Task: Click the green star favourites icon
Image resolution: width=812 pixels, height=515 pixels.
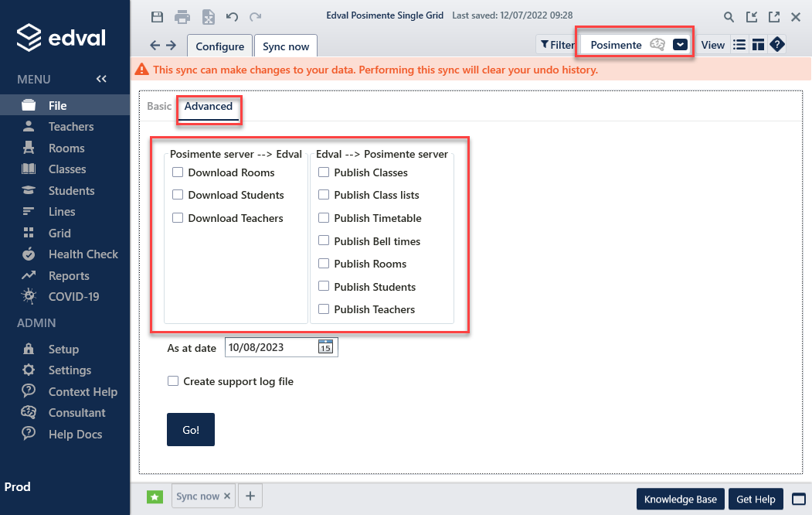Action: (155, 497)
